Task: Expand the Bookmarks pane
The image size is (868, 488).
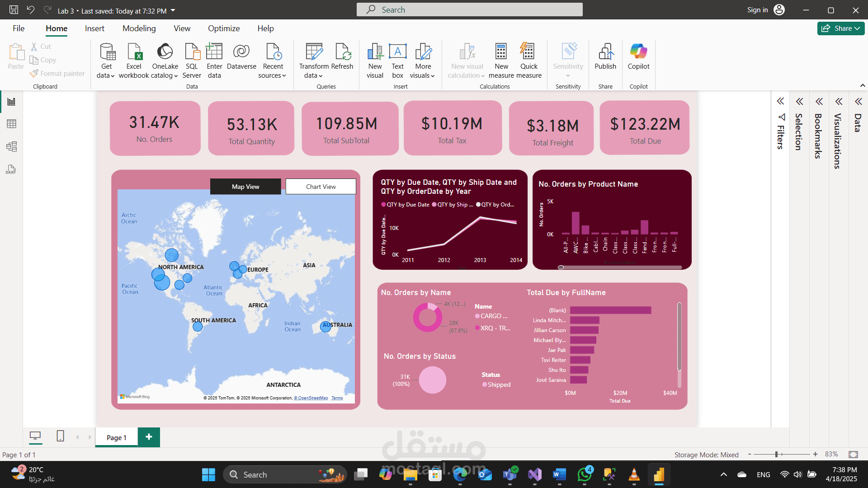Action: [819, 101]
